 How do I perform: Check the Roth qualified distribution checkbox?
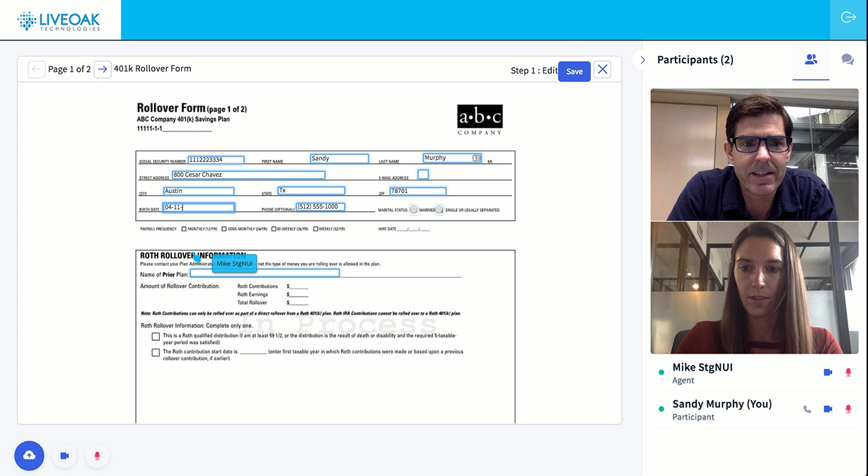pos(156,337)
